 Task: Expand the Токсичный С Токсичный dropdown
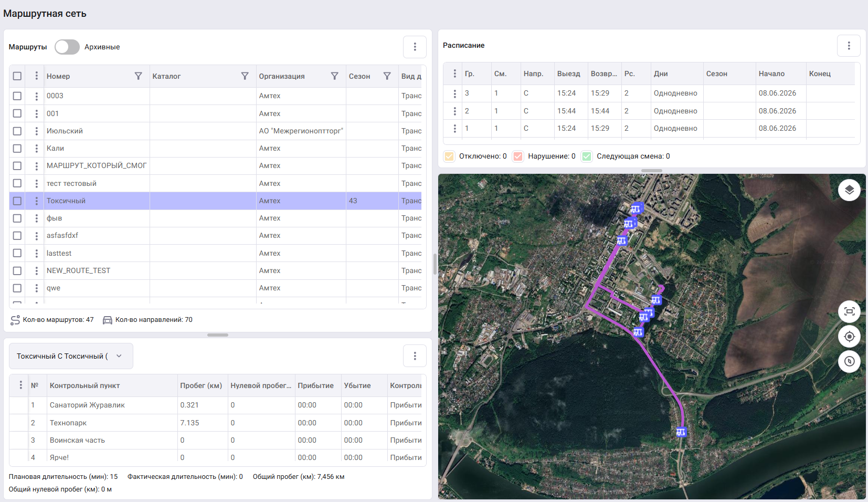point(71,356)
